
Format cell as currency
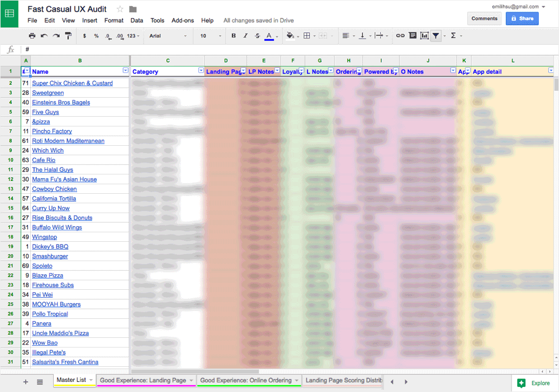click(84, 36)
